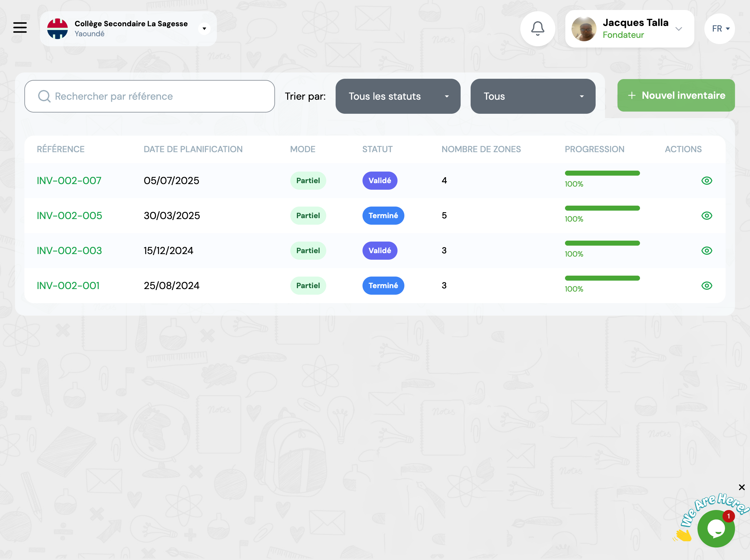Click the Collège La Sagesse school logo
Image resolution: width=750 pixels, height=560 pixels.
(x=57, y=29)
